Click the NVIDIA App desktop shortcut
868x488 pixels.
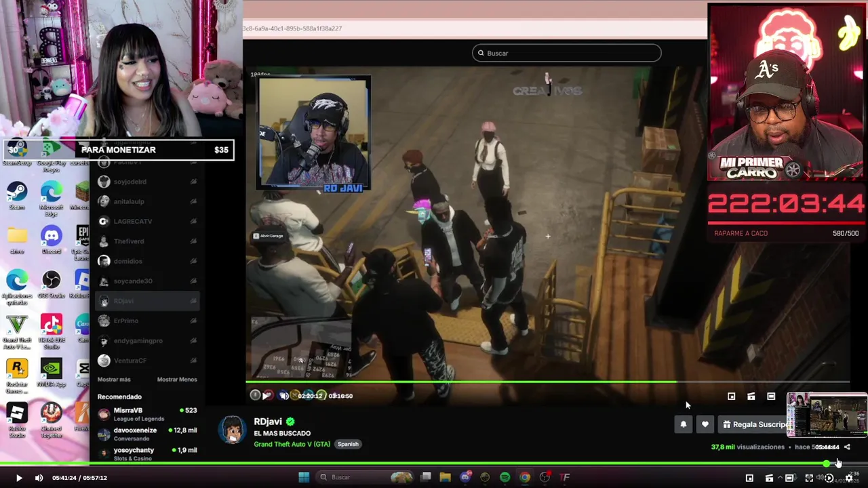pyautogui.click(x=52, y=373)
